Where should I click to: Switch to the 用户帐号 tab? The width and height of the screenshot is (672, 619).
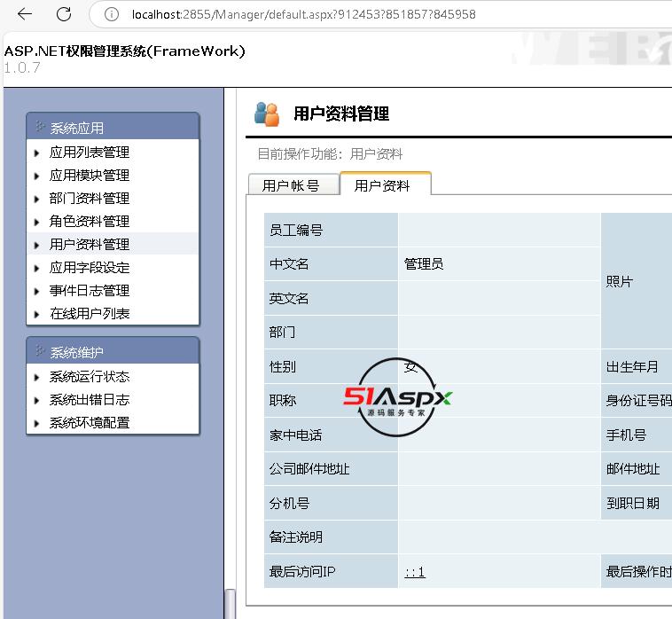[293, 185]
